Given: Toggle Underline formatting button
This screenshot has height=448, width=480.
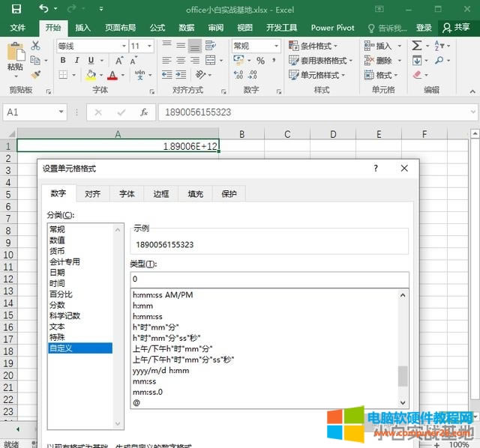Looking at the screenshot, I should click(x=91, y=61).
